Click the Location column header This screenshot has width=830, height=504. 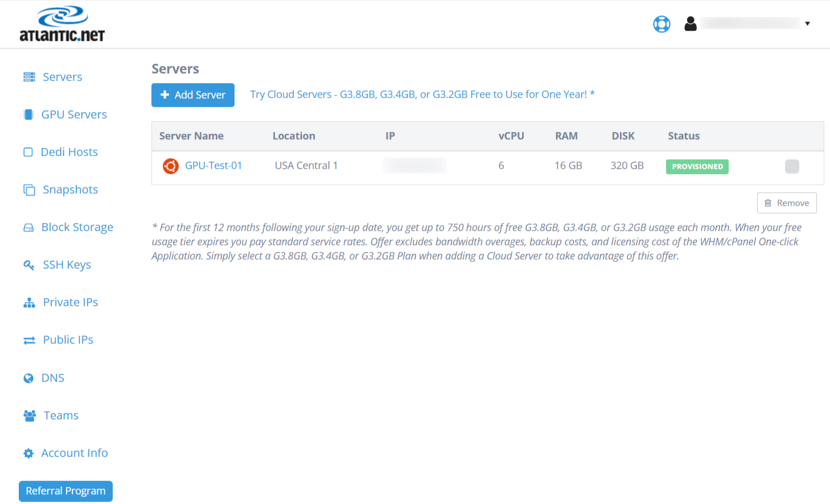(294, 136)
